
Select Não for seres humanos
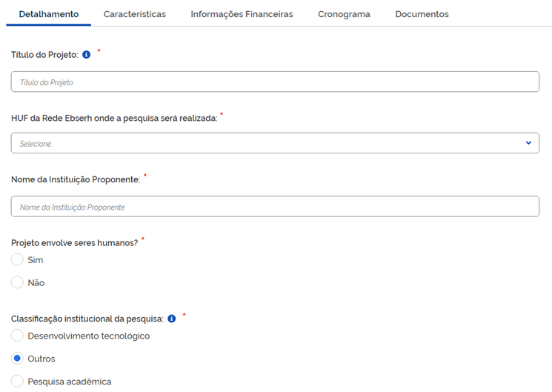coord(18,282)
